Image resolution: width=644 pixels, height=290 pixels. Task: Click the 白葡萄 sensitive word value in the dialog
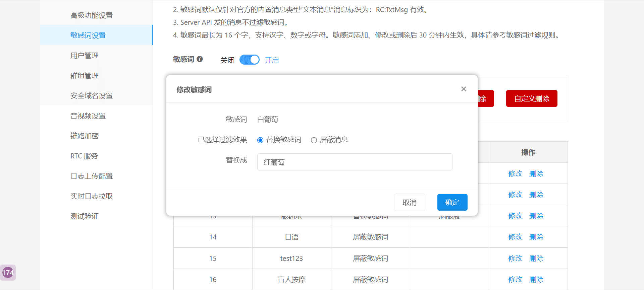[268, 120]
